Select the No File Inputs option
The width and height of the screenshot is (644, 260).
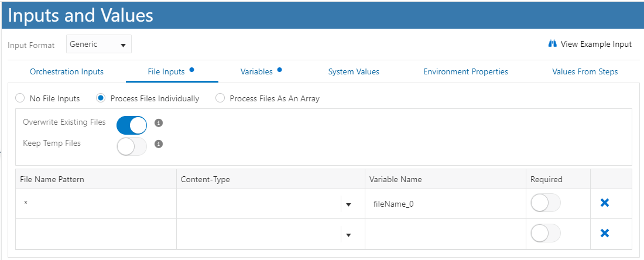(x=20, y=98)
